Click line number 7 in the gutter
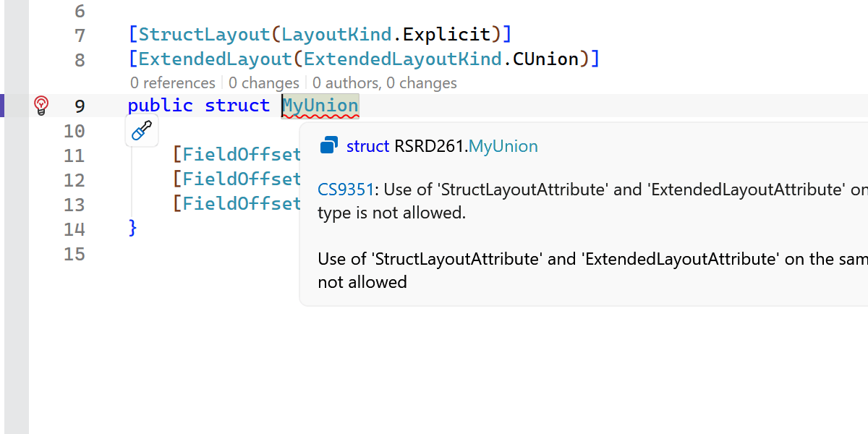 point(80,35)
